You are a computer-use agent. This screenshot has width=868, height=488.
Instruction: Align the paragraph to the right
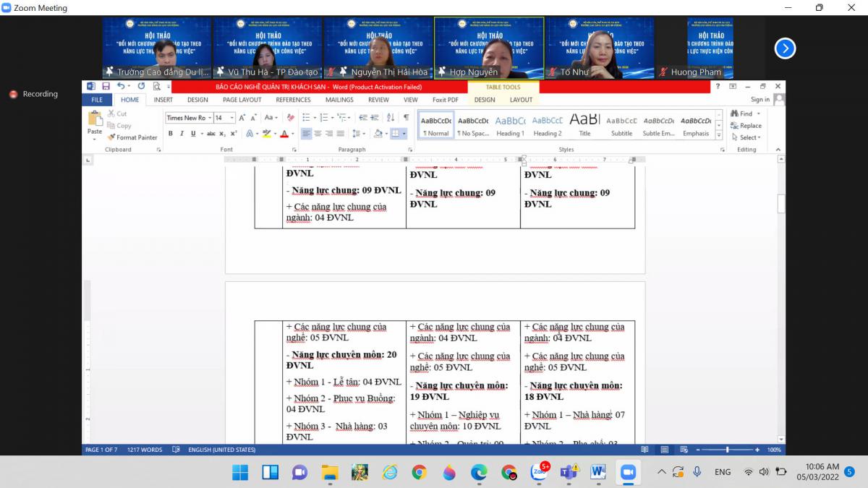[x=329, y=134]
